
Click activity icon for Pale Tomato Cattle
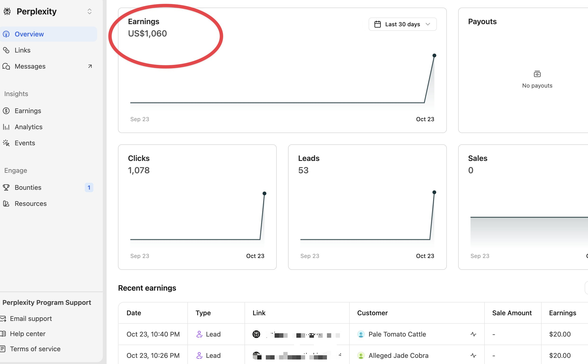pyautogui.click(x=473, y=334)
